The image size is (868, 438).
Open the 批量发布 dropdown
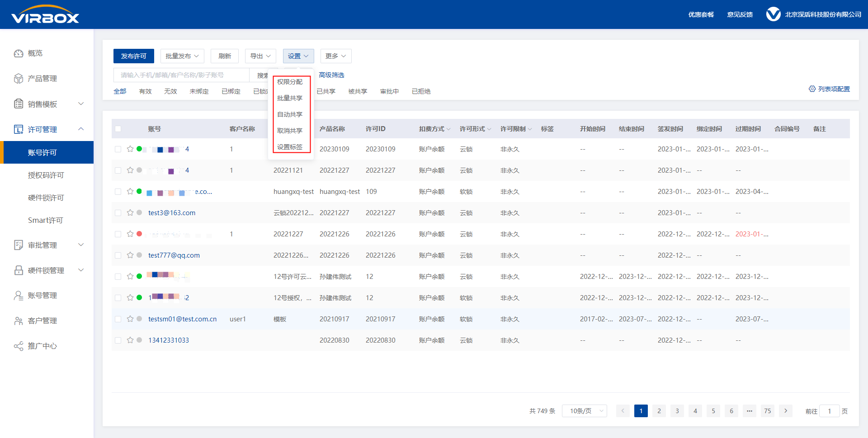click(x=182, y=56)
